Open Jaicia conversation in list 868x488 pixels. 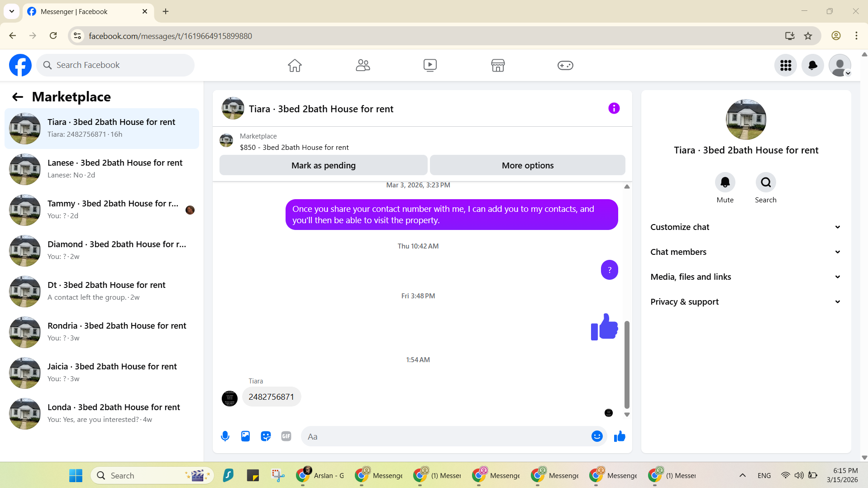coord(102,373)
